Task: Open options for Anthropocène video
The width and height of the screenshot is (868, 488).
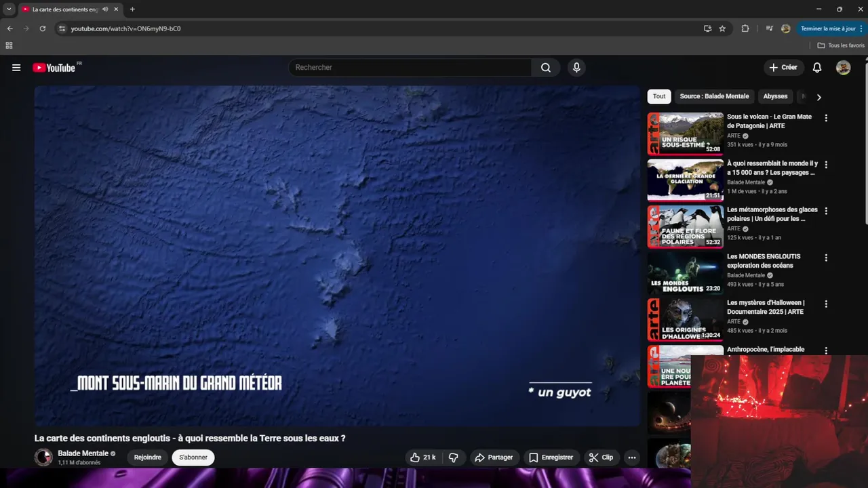Action: pos(826,350)
